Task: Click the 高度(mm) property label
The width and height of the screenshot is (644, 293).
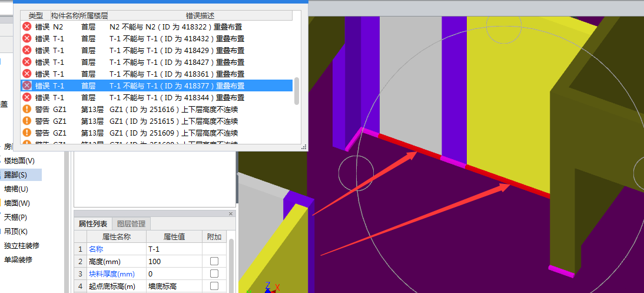Action: (x=105, y=261)
